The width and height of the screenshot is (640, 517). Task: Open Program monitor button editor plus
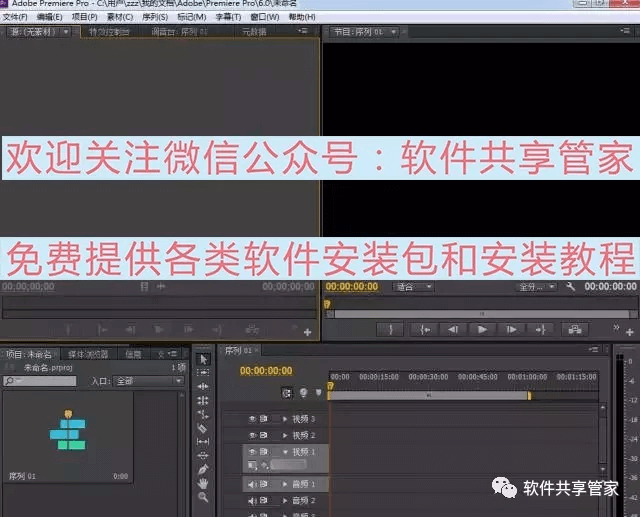tap(630, 332)
